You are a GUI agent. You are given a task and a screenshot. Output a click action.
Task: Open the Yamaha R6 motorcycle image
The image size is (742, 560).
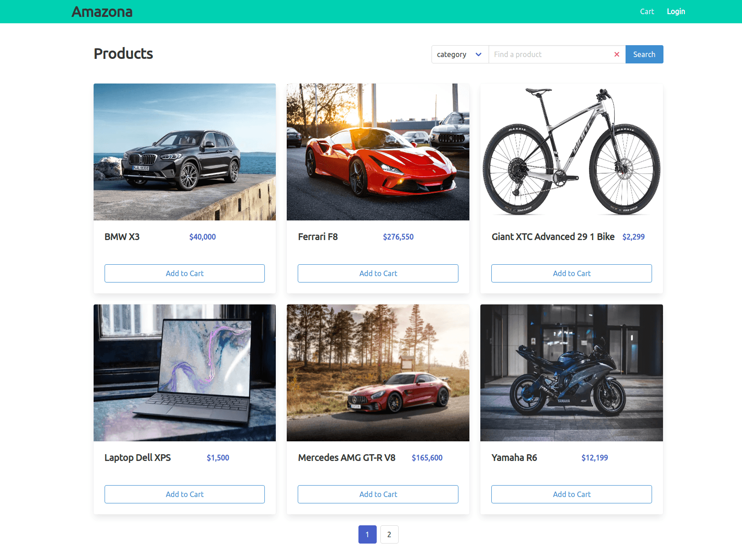pyautogui.click(x=572, y=373)
